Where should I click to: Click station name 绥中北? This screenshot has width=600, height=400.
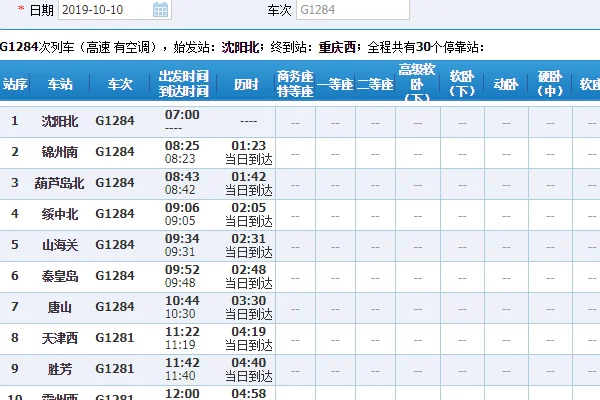coord(60,214)
